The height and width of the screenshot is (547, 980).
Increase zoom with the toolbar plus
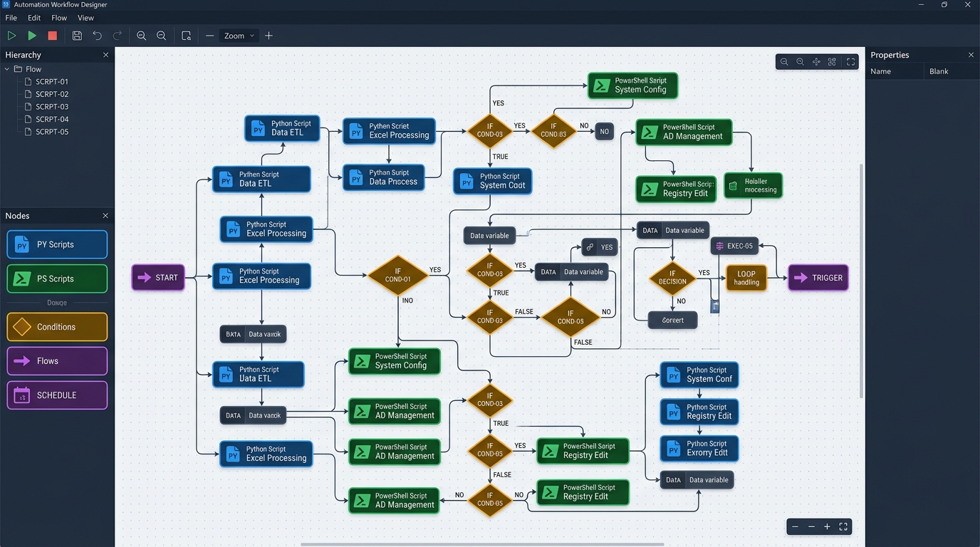(x=269, y=36)
